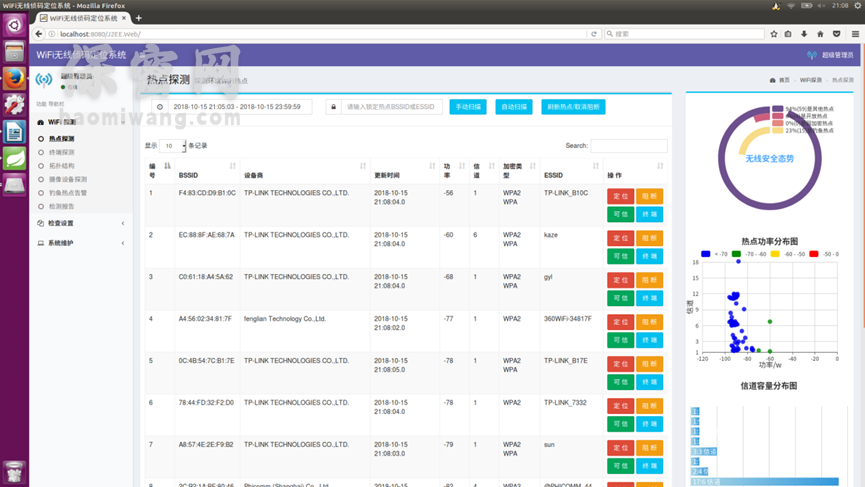This screenshot has width=865, height=487.
Task: Expand the 系统维护 sidebar section
Action: coord(80,243)
